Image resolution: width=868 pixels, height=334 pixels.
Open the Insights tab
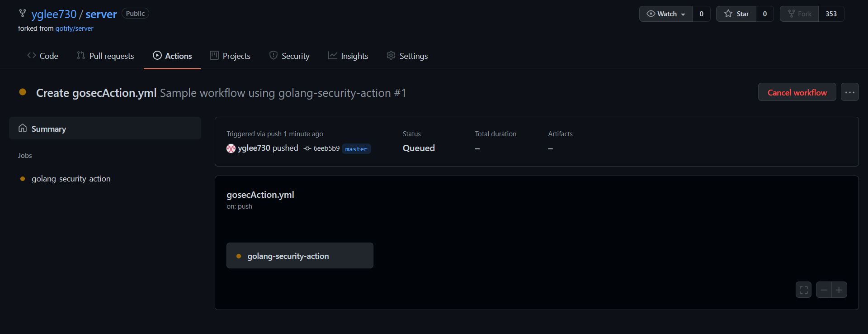point(348,56)
